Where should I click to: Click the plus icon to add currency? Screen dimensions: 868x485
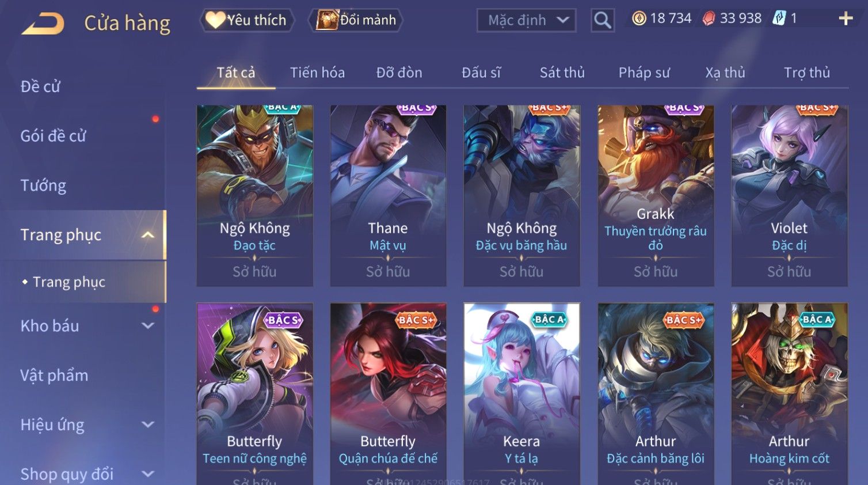click(x=846, y=18)
